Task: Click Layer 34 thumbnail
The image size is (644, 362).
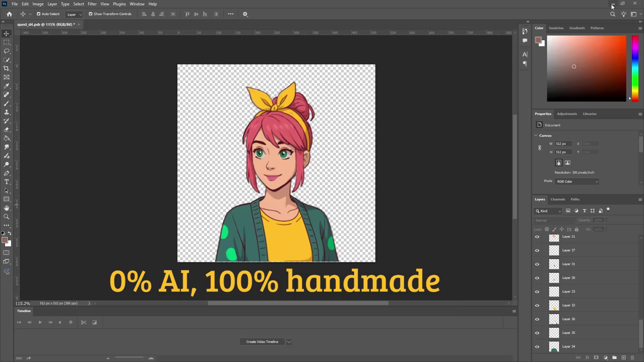Action: point(554,347)
